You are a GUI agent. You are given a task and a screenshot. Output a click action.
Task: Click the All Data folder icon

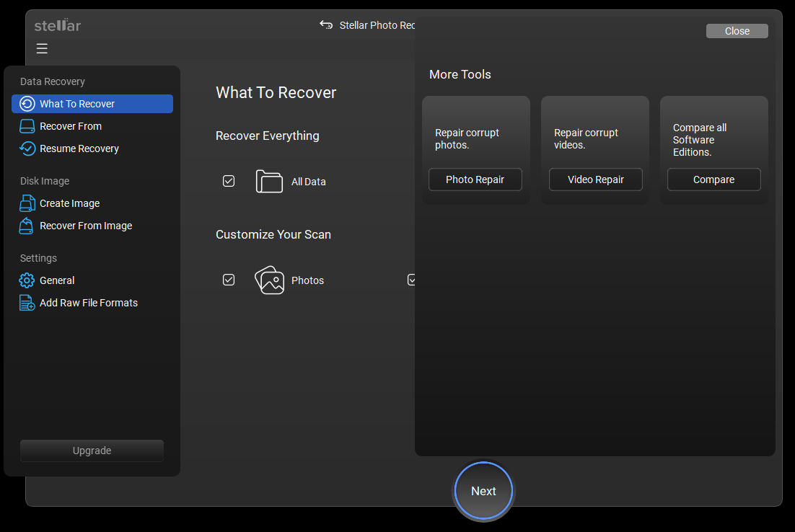[x=269, y=182]
